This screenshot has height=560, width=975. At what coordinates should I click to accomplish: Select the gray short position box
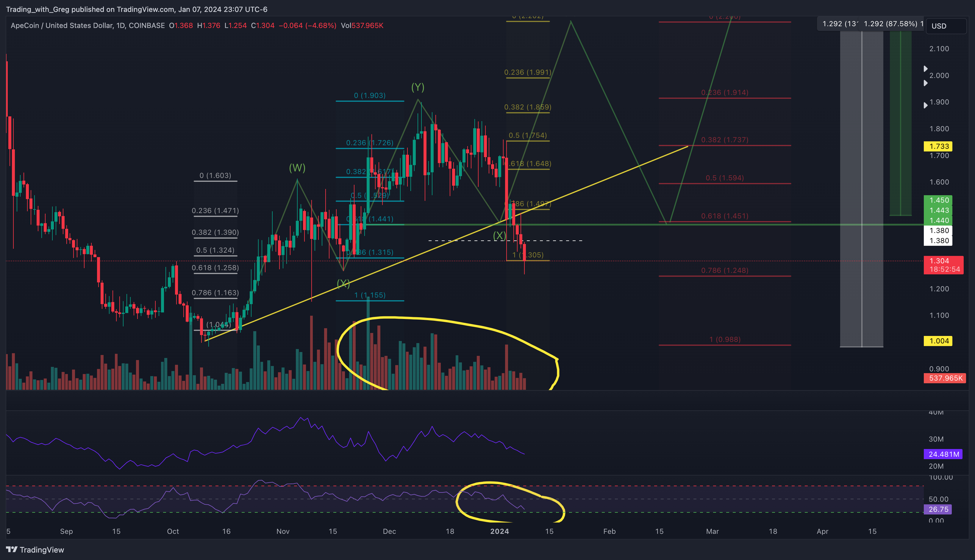862,189
